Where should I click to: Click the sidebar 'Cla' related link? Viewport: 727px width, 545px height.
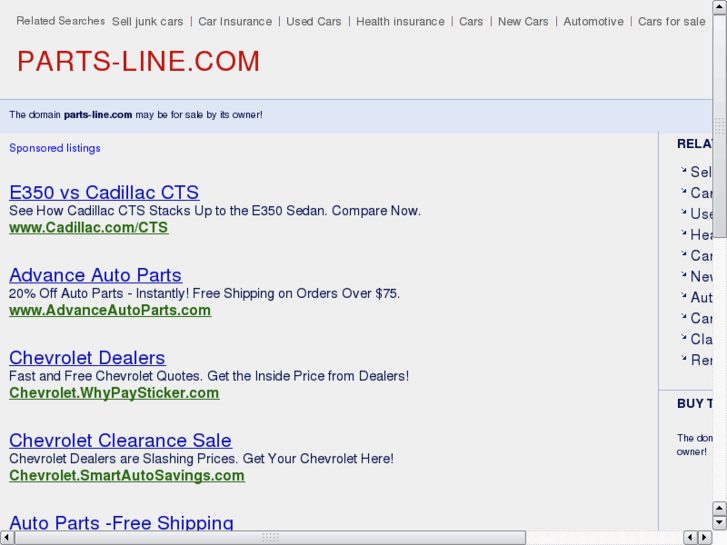click(x=701, y=339)
